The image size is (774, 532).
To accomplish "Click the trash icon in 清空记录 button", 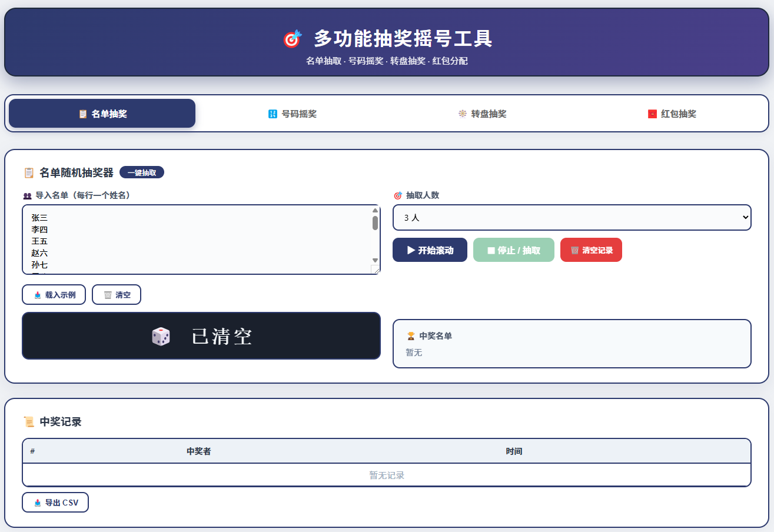I will [x=574, y=250].
